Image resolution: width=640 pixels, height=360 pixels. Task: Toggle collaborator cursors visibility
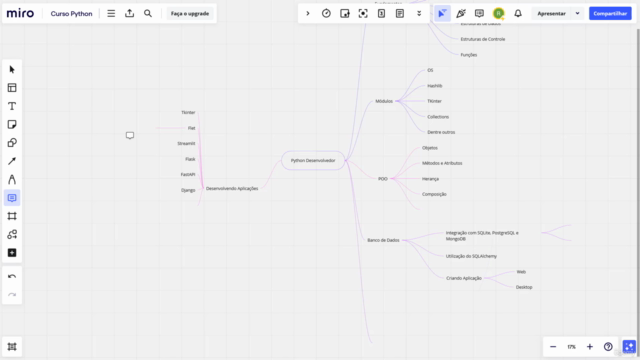[x=442, y=13]
